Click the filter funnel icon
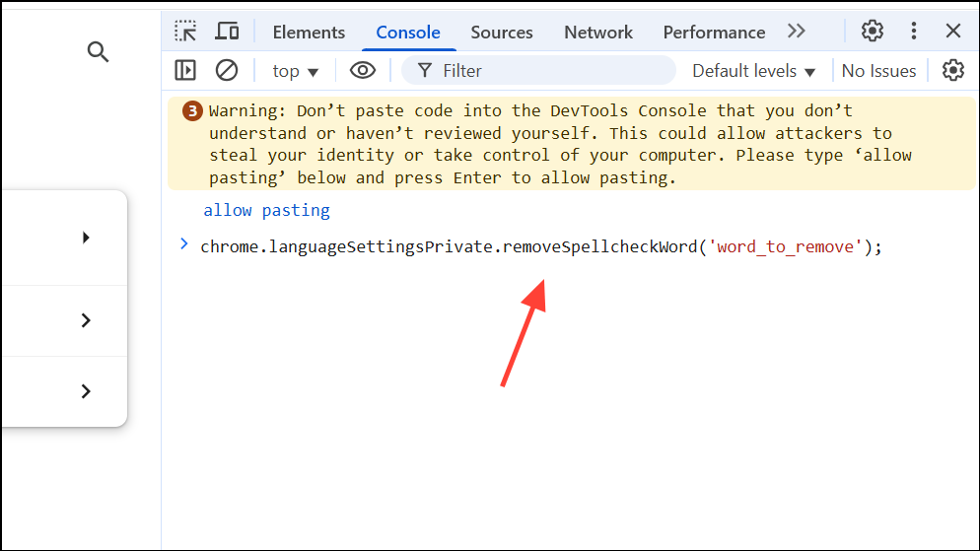Viewport: 980px width, 551px height. pyautogui.click(x=424, y=71)
